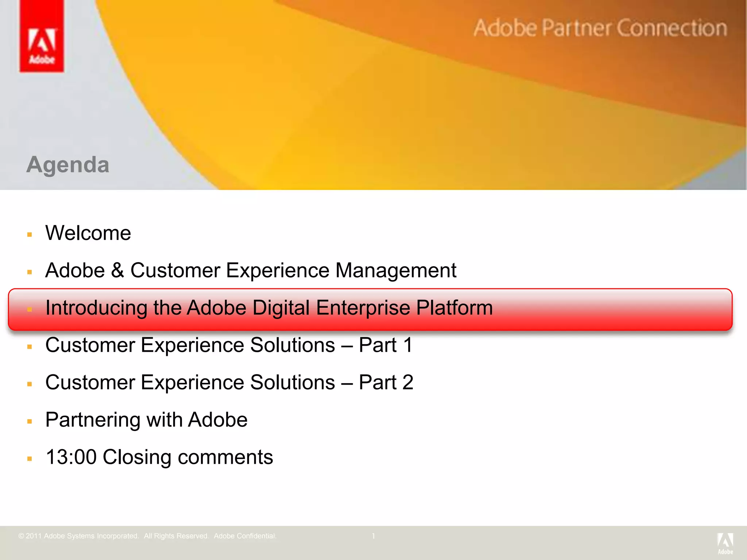The image size is (747, 560).
Task: Click the bullet beside 13:00 Closing comments
Action: (x=30, y=459)
